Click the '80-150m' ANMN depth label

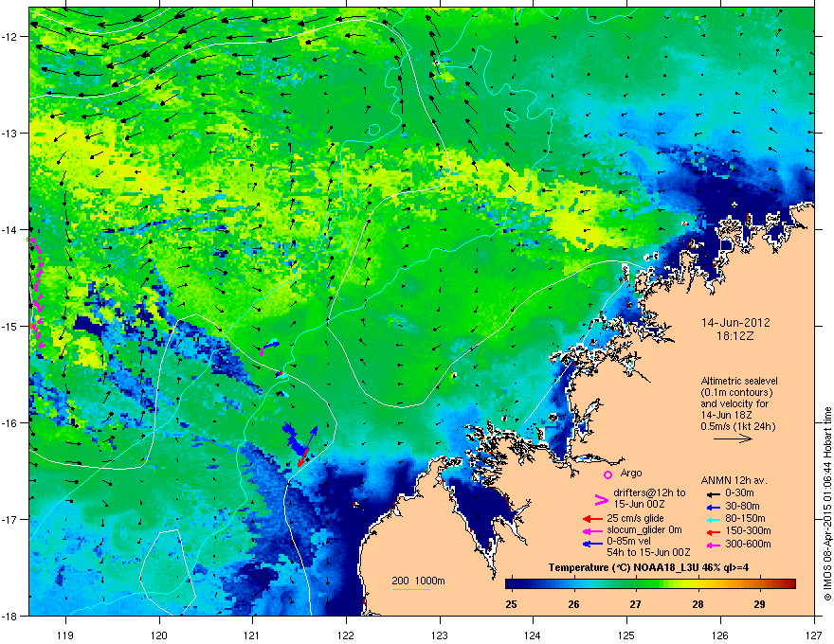click(x=745, y=519)
